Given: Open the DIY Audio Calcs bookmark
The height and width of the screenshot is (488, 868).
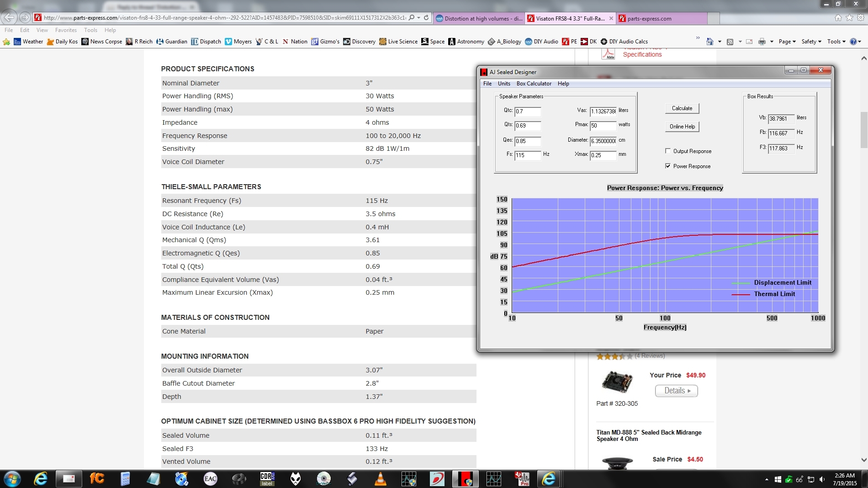Looking at the screenshot, I should point(624,42).
